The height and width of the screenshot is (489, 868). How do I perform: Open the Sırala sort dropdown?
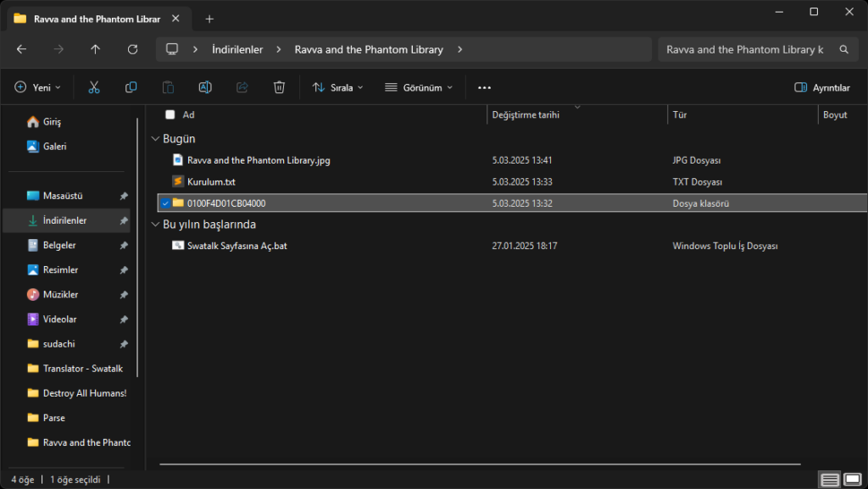tap(337, 87)
